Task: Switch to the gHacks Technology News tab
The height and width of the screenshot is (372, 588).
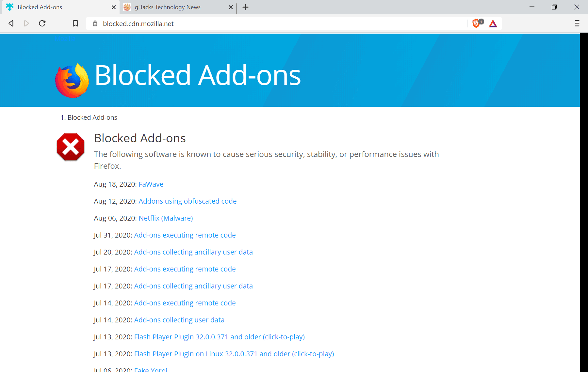Action: pos(168,7)
